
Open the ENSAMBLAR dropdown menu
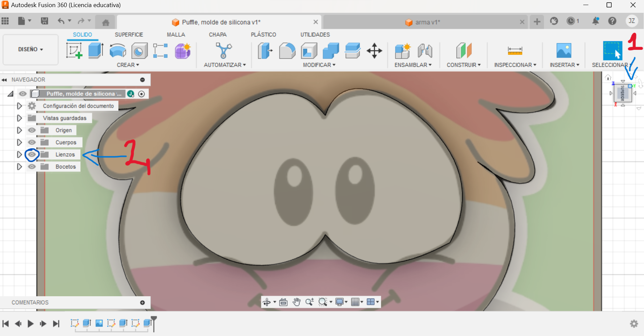[x=413, y=65]
